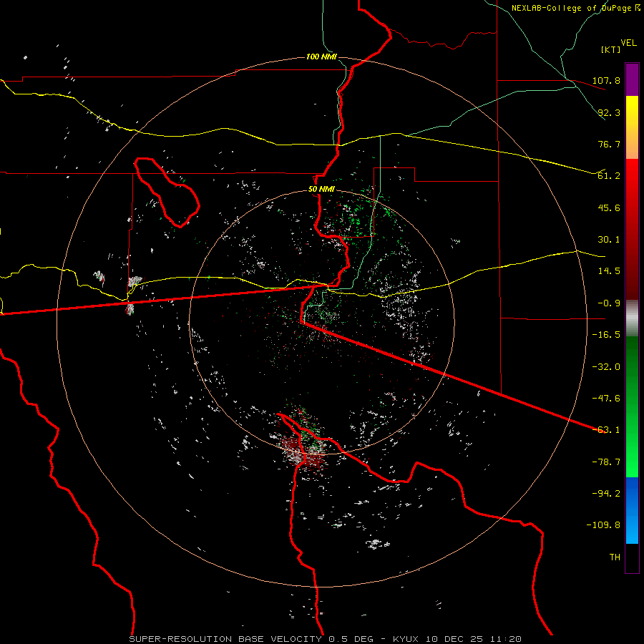Click the 92.3 legend value
644x644 pixels.
[x=609, y=112]
